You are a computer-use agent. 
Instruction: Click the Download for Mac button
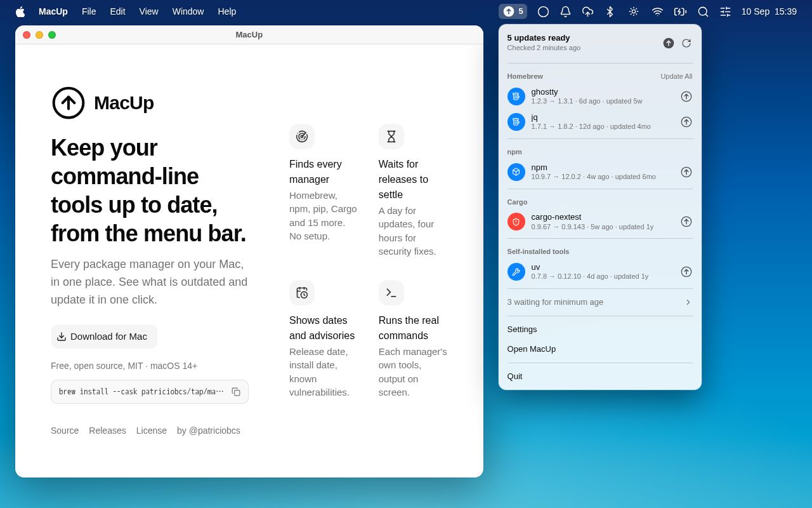pyautogui.click(x=104, y=337)
